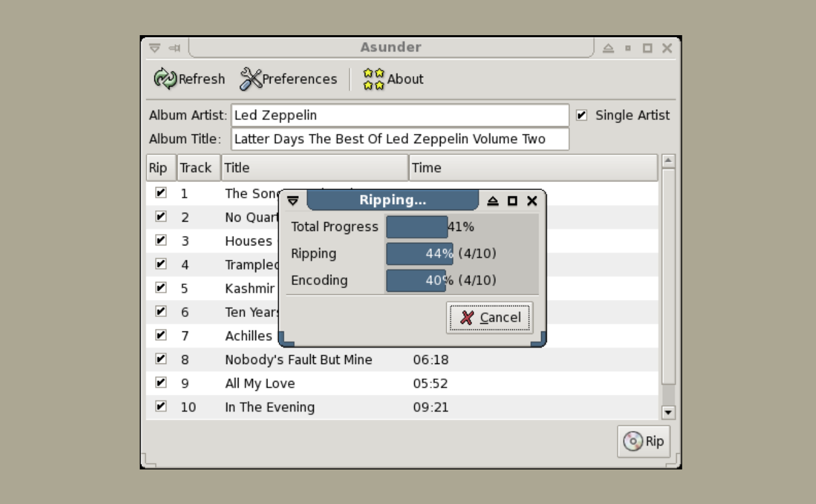Click the Album Artist input field
The width and height of the screenshot is (816, 504).
tap(400, 115)
